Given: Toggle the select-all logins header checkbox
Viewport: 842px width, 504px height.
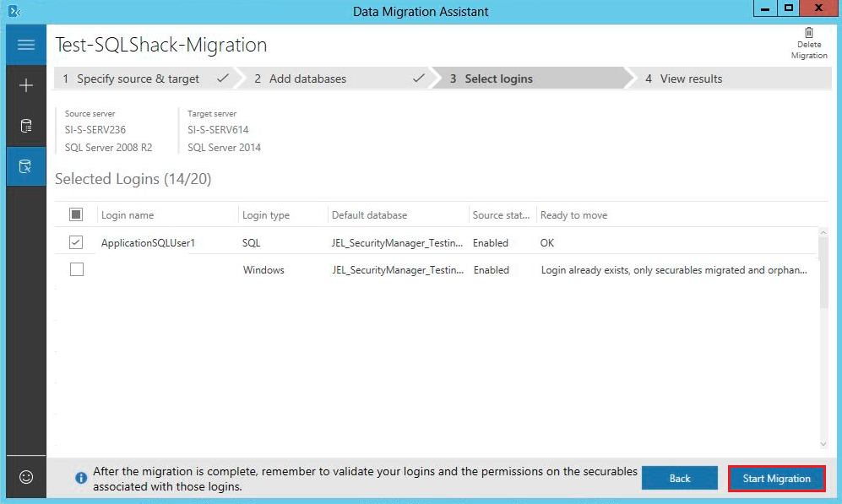Looking at the screenshot, I should [76, 214].
